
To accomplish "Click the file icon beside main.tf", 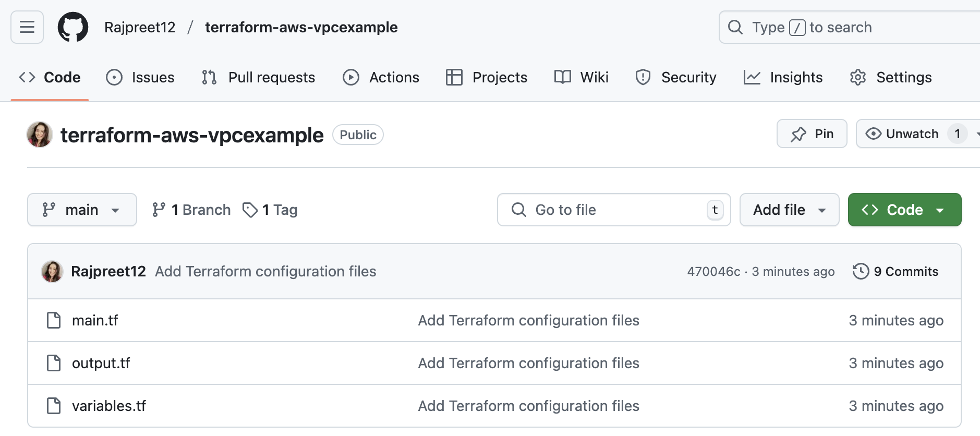I will [x=54, y=320].
